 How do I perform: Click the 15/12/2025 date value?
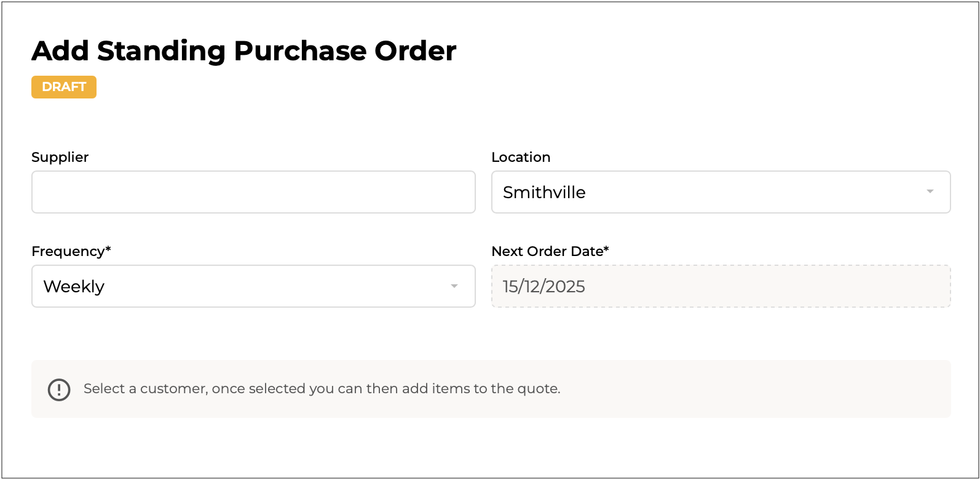pyautogui.click(x=544, y=286)
